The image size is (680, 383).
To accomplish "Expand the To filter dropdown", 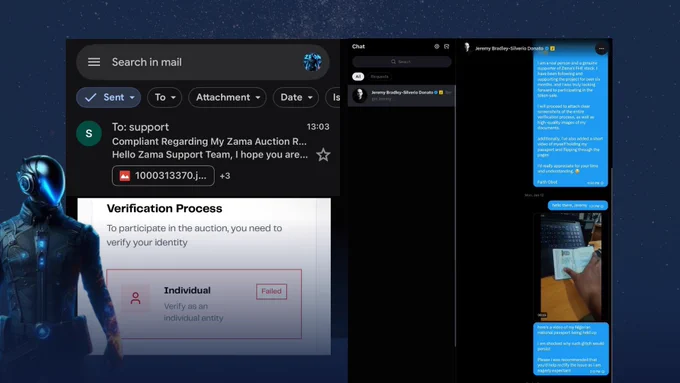I will 165,97.
